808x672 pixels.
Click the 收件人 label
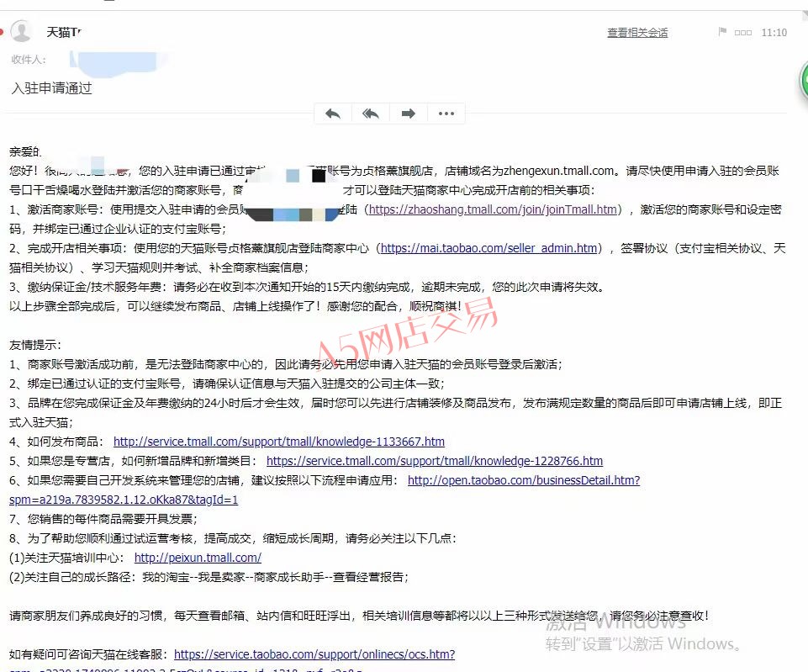[x=29, y=60]
